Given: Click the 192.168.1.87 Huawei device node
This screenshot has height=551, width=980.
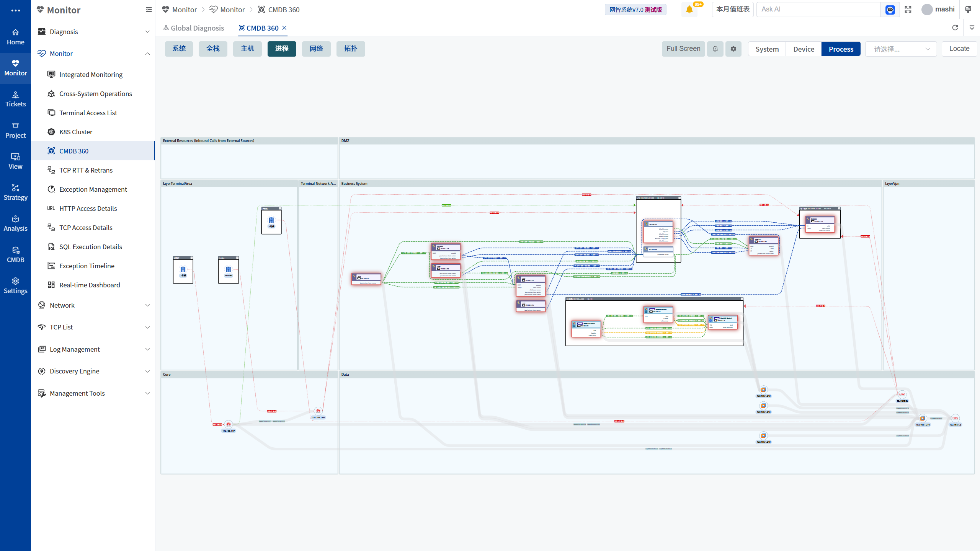Looking at the screenshot, I should click(229, 424).
